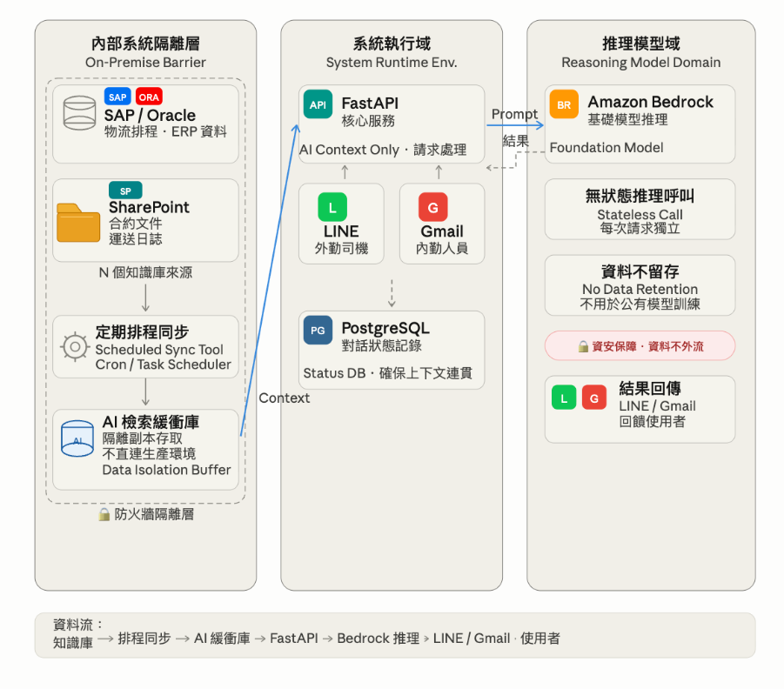Click AI 緩衝庫 in the data flow footer

(222, 639)
